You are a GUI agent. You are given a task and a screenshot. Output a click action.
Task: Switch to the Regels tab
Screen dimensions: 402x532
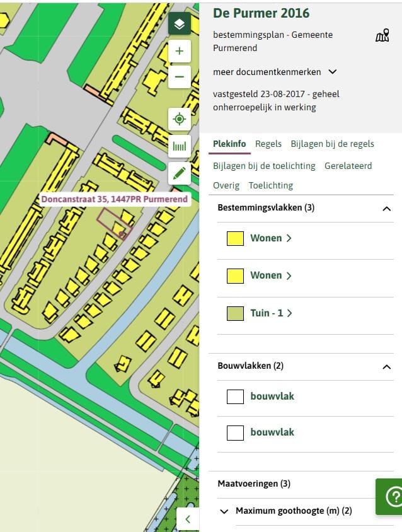(x=268, y=144)
